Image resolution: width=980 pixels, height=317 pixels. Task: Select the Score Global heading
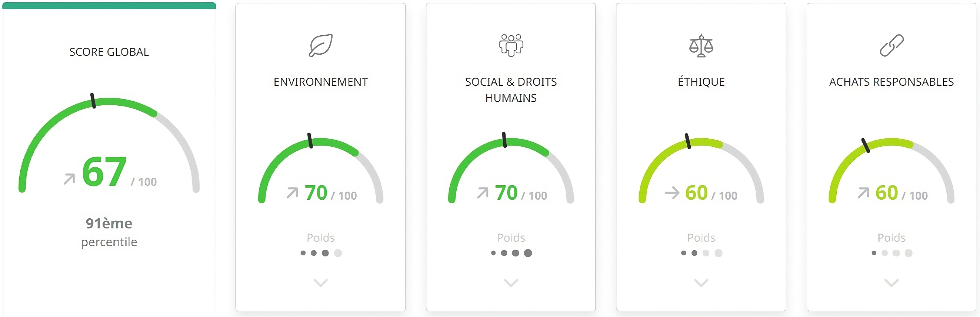coord(109,52)
